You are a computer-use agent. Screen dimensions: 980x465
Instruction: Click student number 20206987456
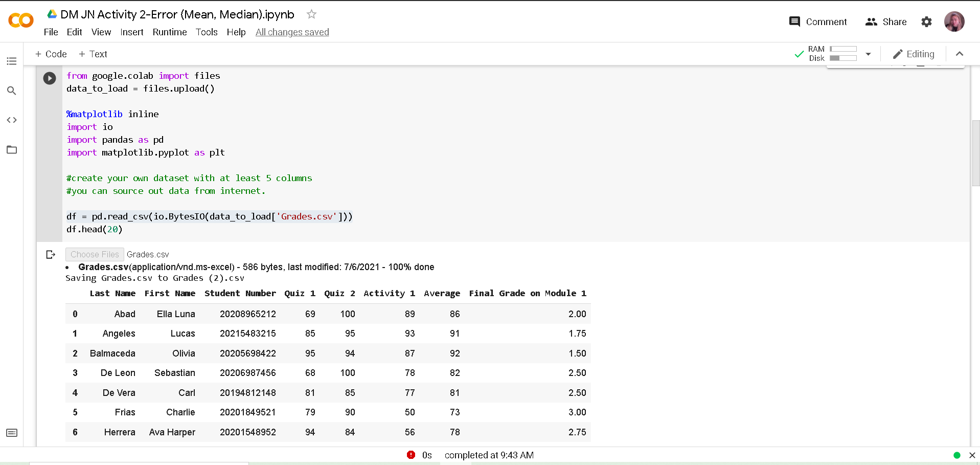(x=248, y=373)
